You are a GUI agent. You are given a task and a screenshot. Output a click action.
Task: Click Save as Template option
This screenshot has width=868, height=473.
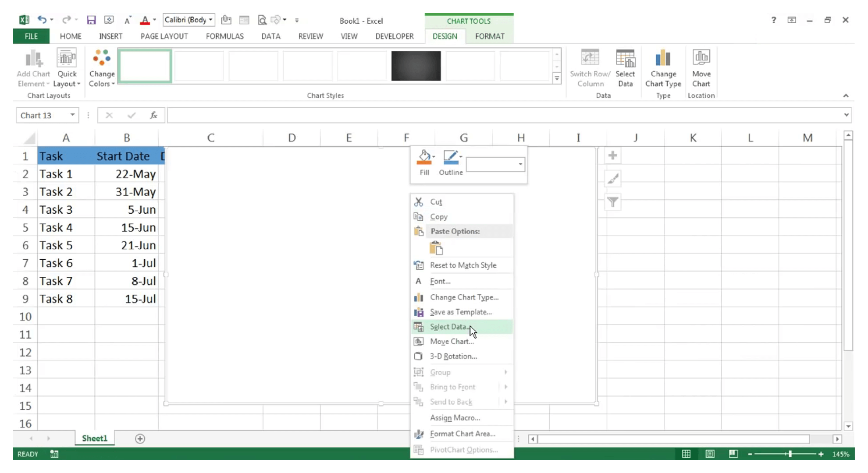point(461,312)
